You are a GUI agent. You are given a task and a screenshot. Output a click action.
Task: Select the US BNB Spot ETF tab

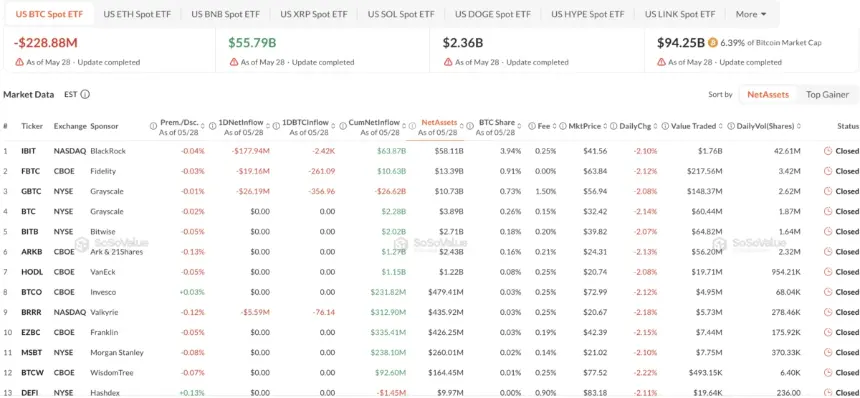(x=225, y=14)
